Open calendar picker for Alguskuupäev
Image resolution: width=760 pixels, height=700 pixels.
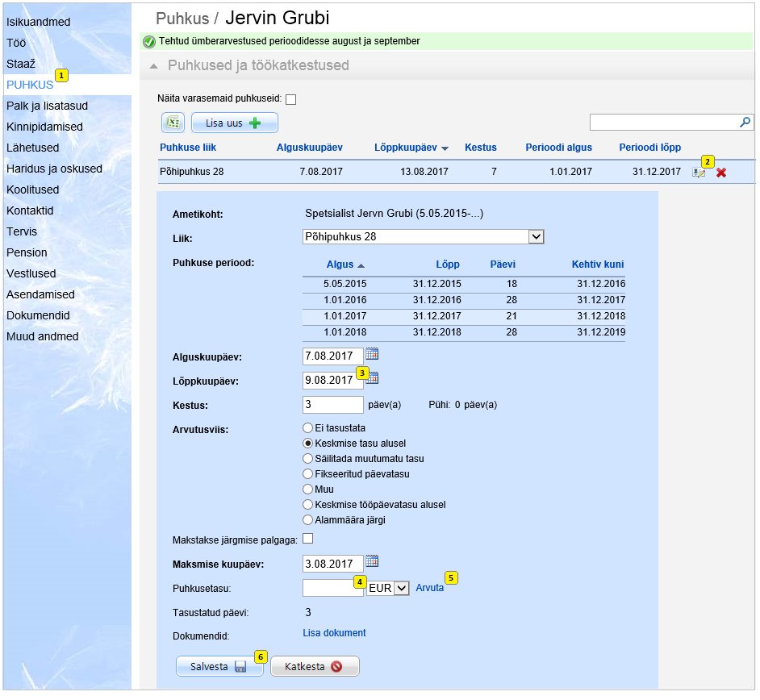(x=372, y=354)
